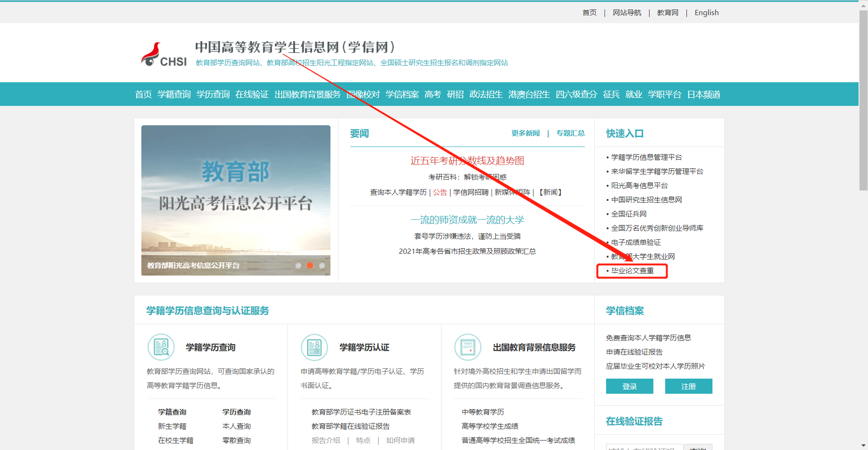Select the third carousel dot indicator
Image resolution: width=868 pixels, height=450 pixels.
322,266
